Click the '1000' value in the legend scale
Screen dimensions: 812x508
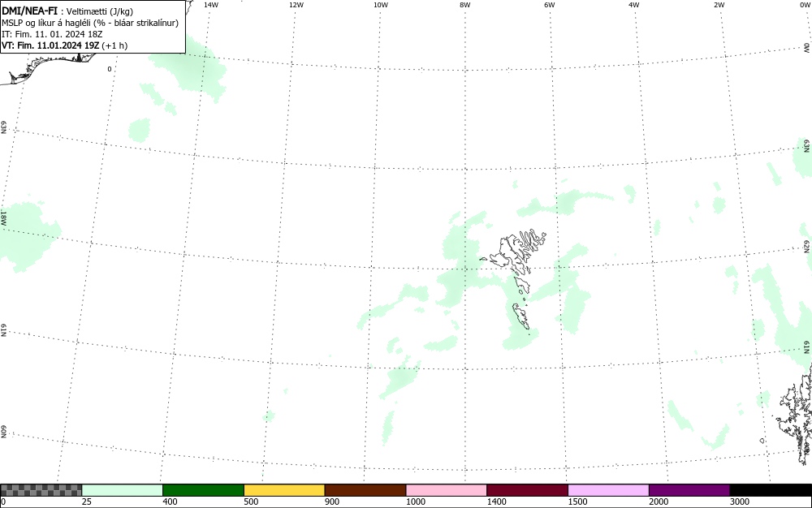pos(415,502)
